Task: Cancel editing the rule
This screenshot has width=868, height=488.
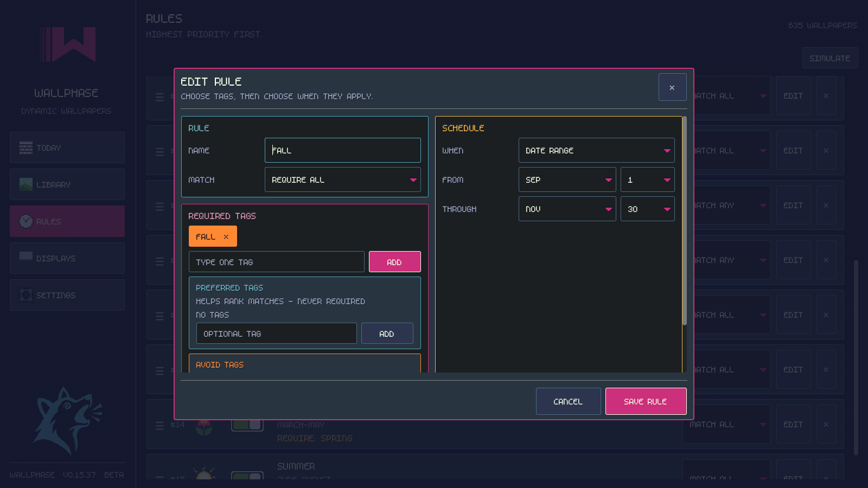Action: (569, 401)
